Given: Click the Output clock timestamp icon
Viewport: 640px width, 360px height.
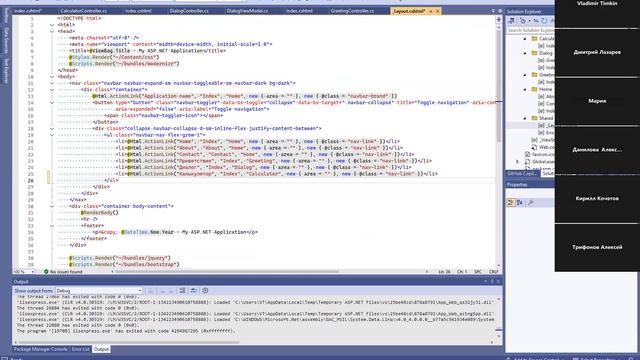Looking at the screenshot, I should 205,291.
